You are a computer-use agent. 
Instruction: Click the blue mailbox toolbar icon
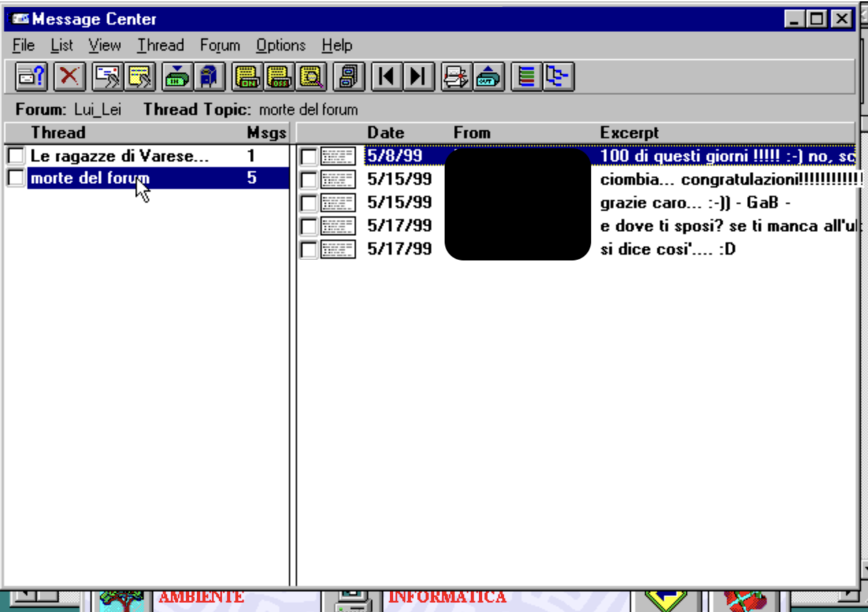click(x=209, y=76)
